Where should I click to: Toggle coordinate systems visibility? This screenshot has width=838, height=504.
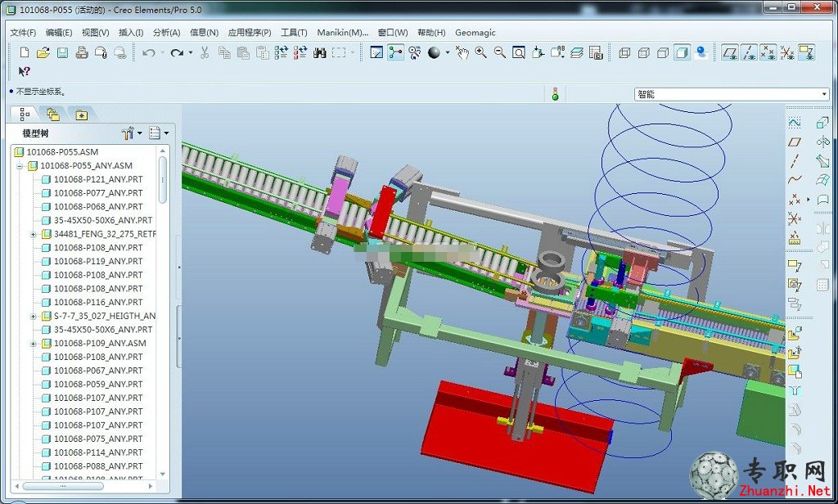787,52
